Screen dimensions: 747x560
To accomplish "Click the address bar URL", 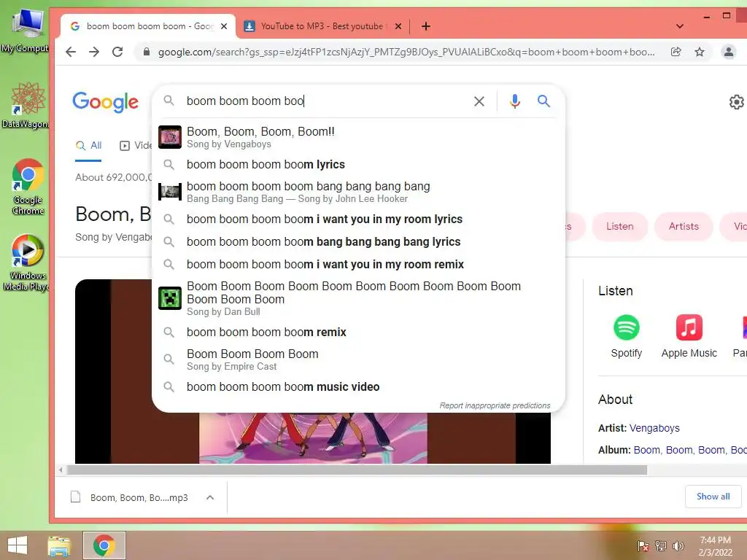I will pyautogui.click(x=406, y=52).
